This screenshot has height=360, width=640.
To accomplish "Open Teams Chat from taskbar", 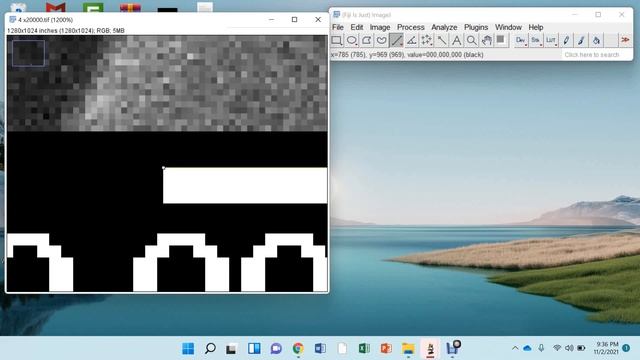I will (x=276, y=349).
